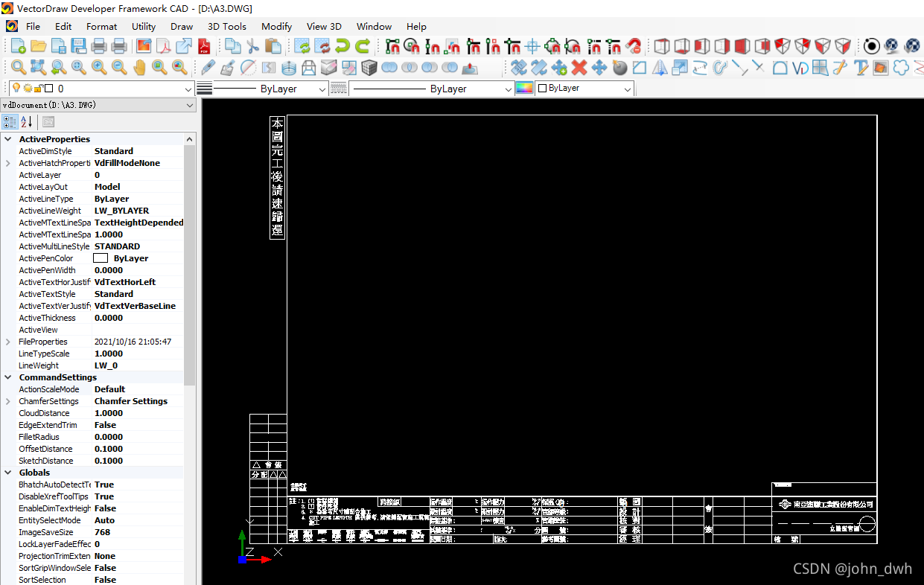Open the layer selection dropdown
924x585 pixels.
click(188, 89)
